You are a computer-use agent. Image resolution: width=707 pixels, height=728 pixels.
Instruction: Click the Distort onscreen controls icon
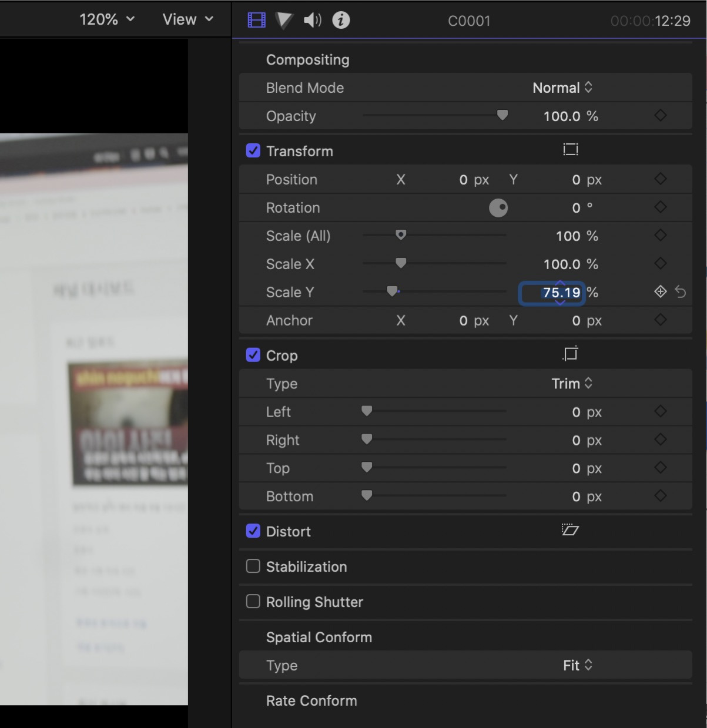570,530
